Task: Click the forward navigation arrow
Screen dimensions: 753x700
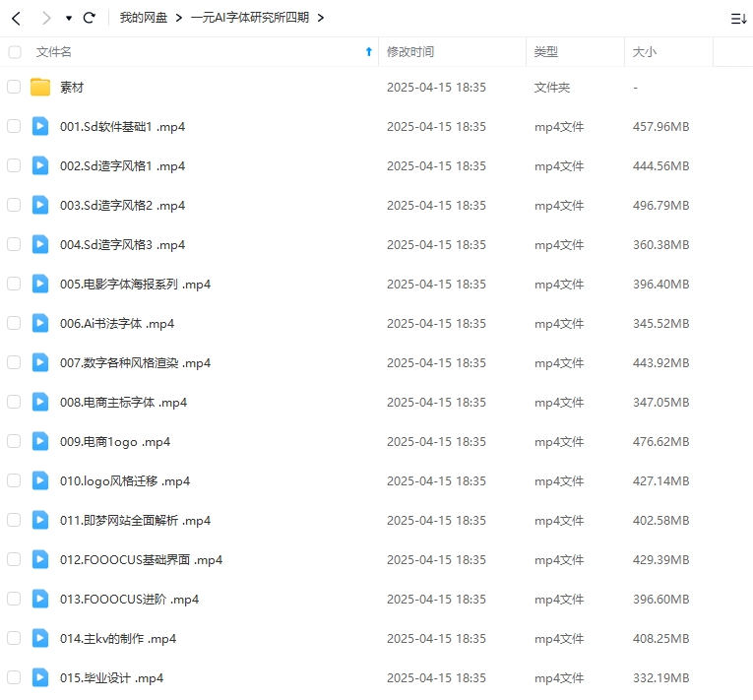Action: [x=46, y=18]
